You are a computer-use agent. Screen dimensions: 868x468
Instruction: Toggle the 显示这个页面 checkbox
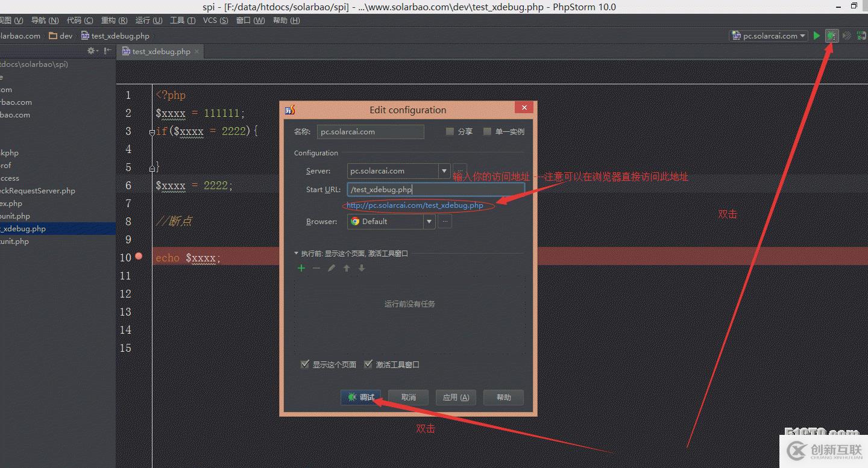pos(305,364)
